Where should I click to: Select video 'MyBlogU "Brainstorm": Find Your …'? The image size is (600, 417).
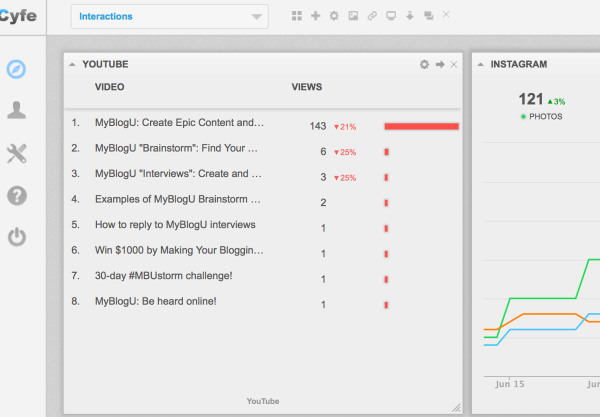click(176, 148)
